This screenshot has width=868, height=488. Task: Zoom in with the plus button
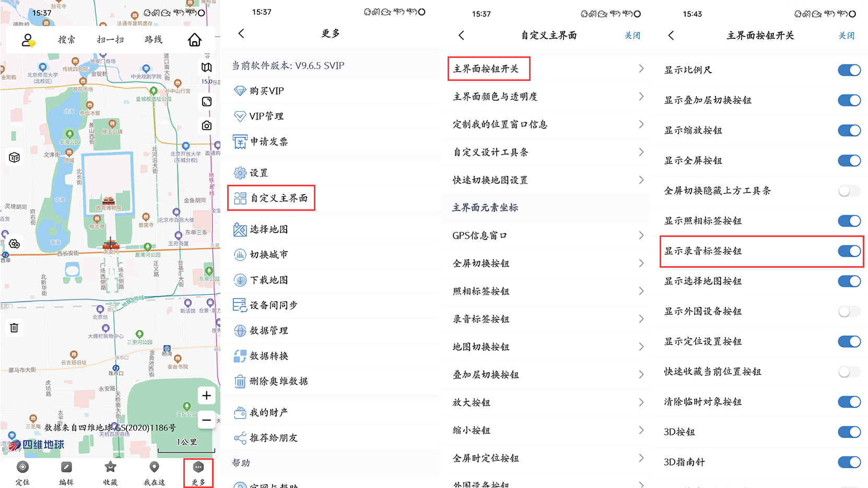(x=206, y=396)
